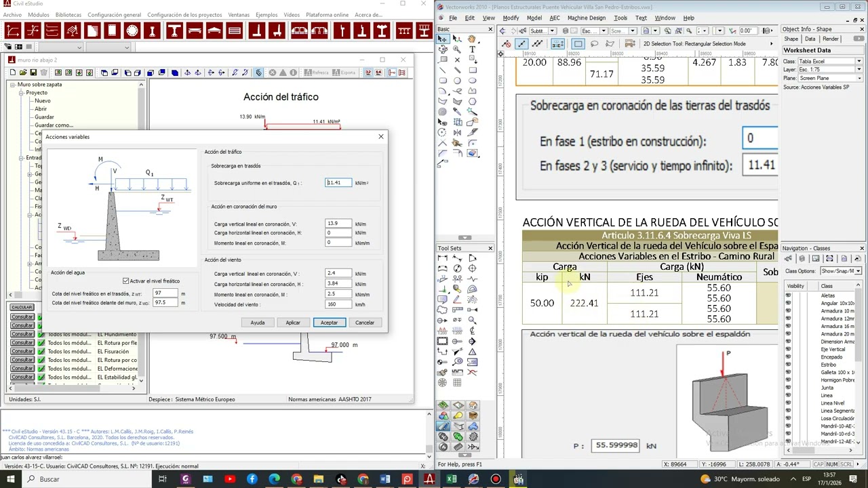Viewport: 868px width, 488px height.
Task: Click the Save icon in muro rio abajo 2 toolbar
Action: tap(33, 73)
